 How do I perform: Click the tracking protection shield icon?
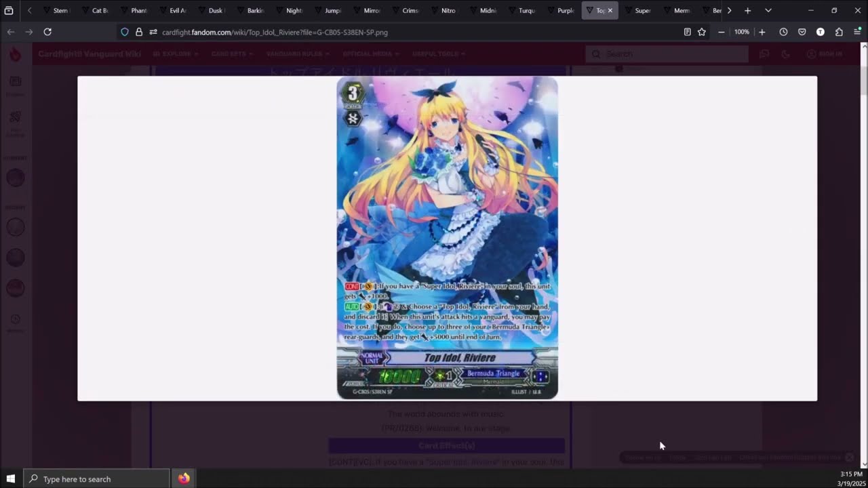125,32
